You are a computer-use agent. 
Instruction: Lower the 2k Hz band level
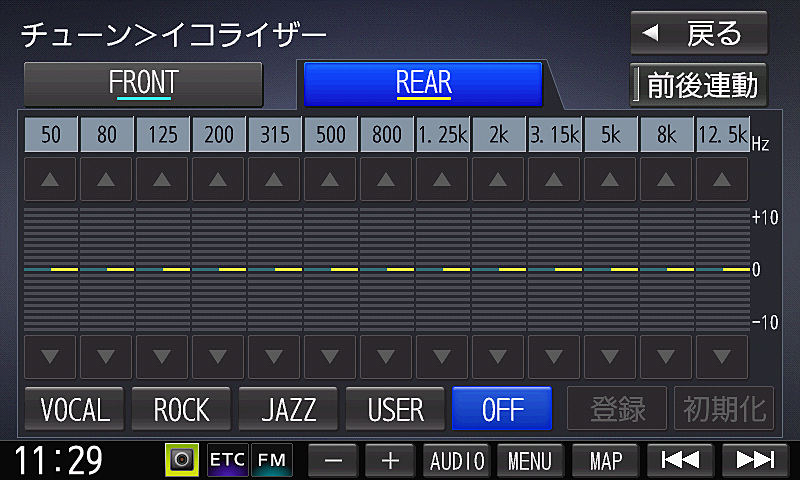(498, 357)
